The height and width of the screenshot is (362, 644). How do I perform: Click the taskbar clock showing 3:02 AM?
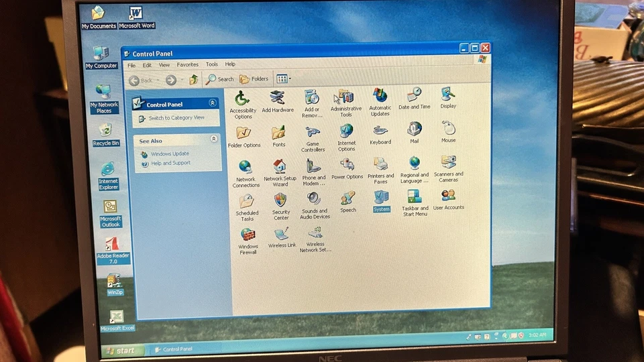pyautogui.click(x=537, y=335)
